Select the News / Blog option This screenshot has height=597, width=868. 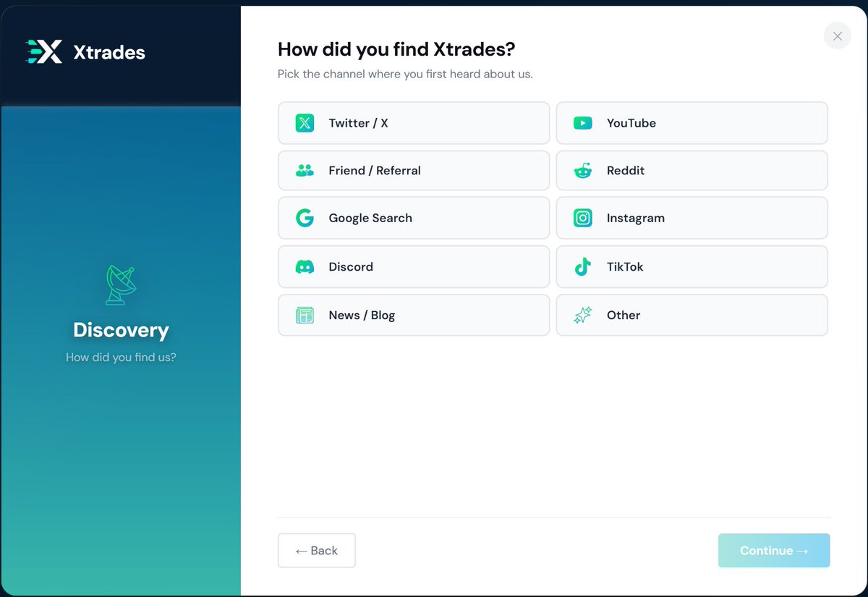[414, 316]
